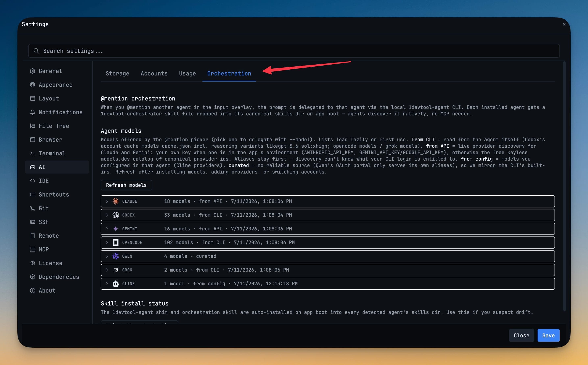The height and width of the screenshot is (365, 588).
Task: Select the Orchestration tab
Action: [229, 73]
